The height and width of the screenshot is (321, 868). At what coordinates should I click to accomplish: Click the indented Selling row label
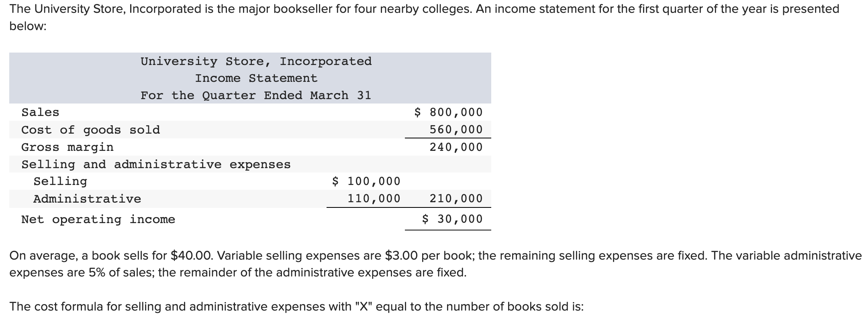[60, 181]
